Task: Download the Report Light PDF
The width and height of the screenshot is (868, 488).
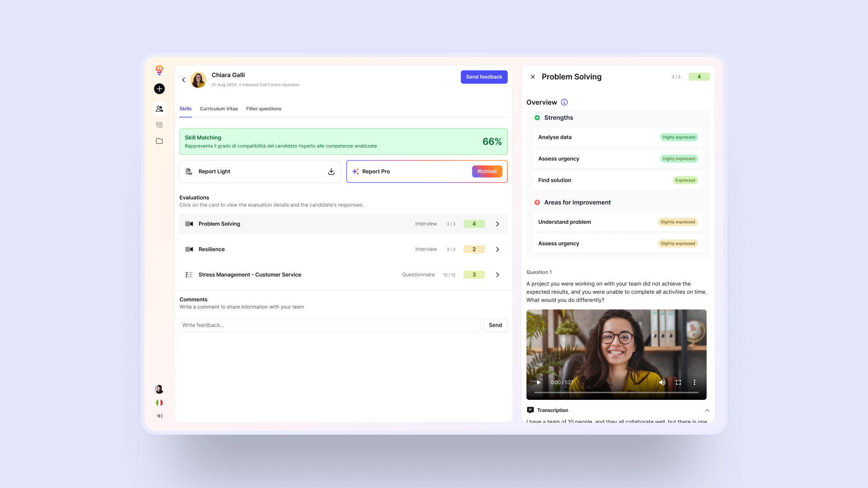Action: (x=331, y=172)
